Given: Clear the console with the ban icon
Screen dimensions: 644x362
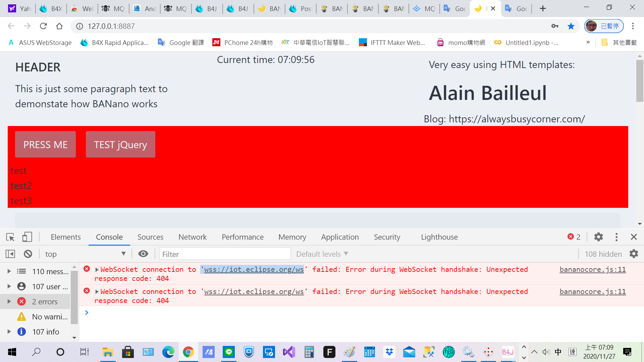Looking at the screenshot, I should [x=28, y=254].
